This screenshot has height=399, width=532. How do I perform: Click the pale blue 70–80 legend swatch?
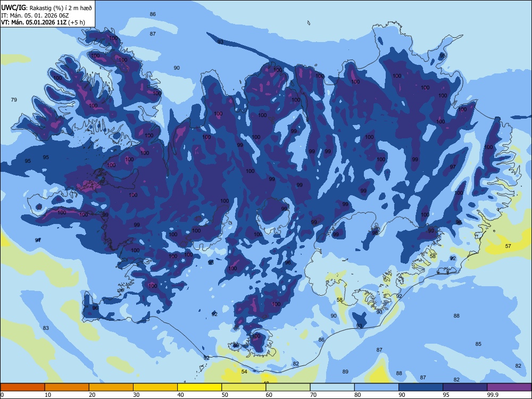(332, 387)
